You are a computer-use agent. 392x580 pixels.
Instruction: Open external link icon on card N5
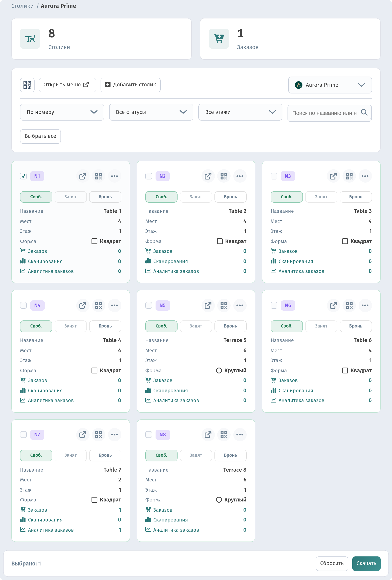pos(208,306)
